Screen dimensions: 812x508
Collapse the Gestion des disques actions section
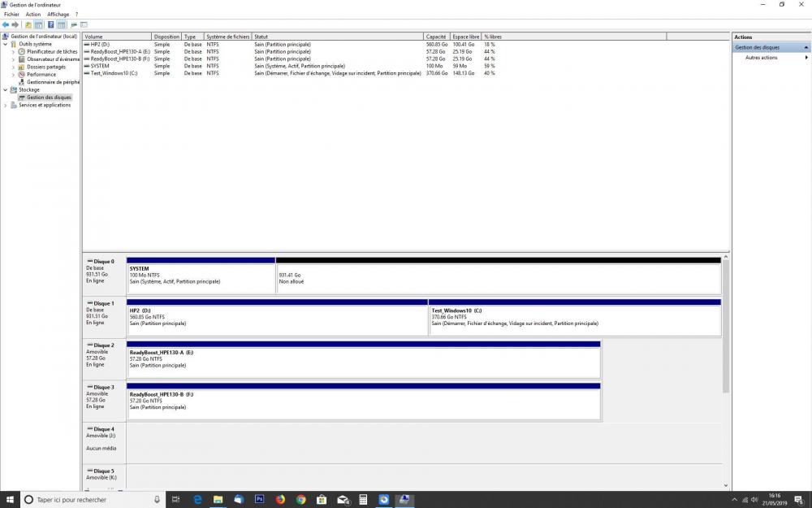click(806, 47)
